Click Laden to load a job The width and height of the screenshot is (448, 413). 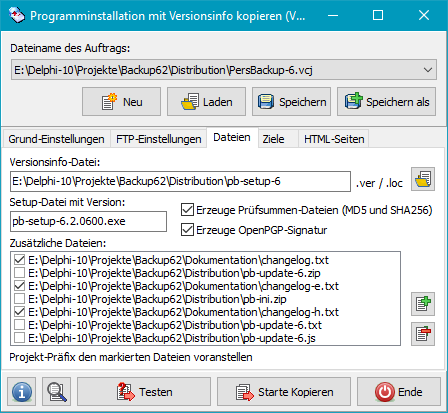click(206, 102)
